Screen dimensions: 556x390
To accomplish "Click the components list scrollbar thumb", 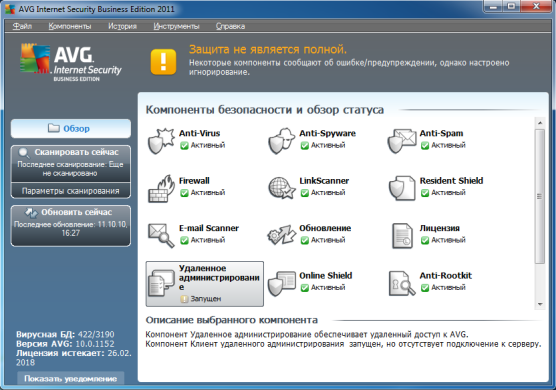I will (540, 196).
